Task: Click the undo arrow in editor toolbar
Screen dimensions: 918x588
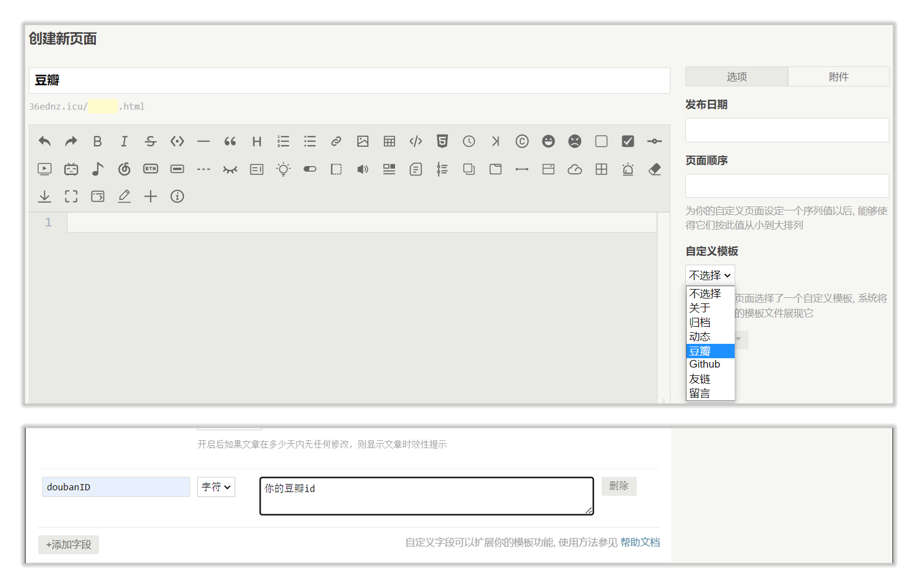Action: click(x=45, y=142)
